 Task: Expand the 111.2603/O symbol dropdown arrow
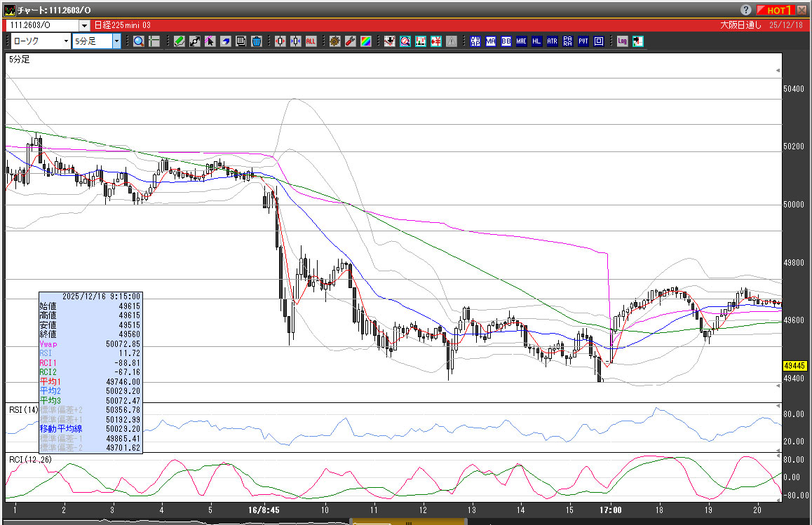(x=84, y=25)
